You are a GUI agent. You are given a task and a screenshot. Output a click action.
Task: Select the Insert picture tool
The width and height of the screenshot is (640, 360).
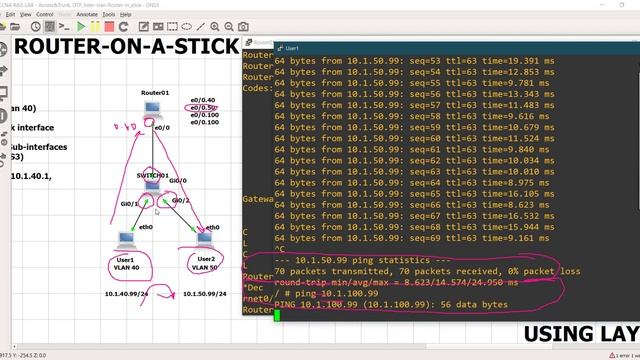click(158, 27)
